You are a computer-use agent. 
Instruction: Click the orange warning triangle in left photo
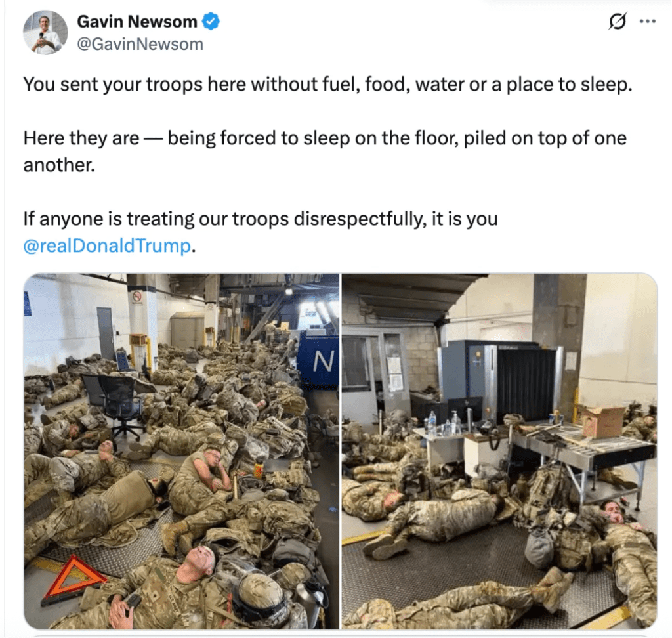click(x=72, y=579)
